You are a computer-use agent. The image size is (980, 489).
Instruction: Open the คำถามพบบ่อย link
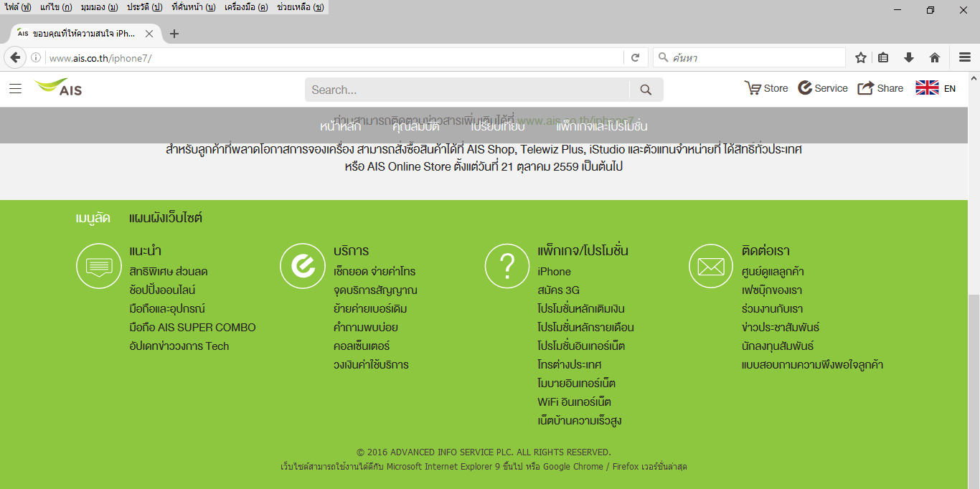coord(366,328)
